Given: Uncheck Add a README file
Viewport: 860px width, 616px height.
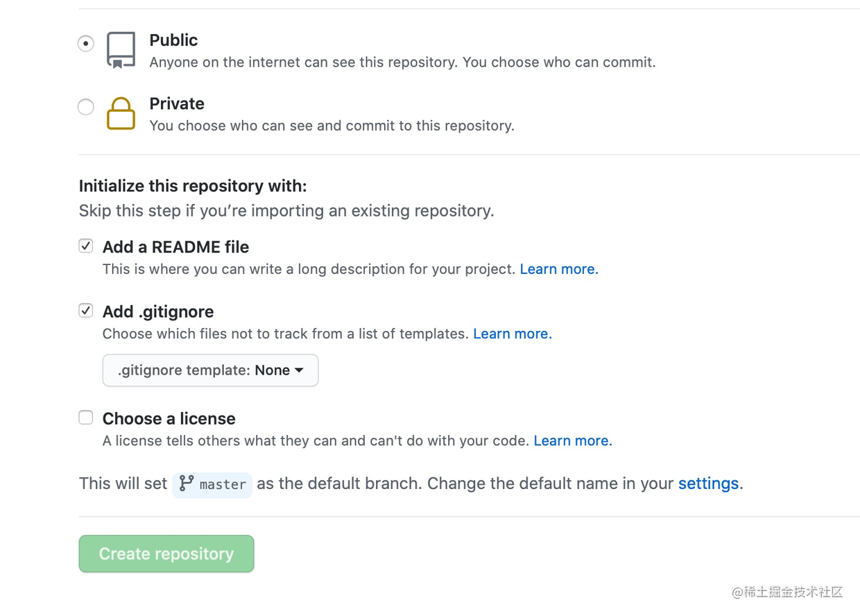Looking at the screenshot, I should [85, 246].
